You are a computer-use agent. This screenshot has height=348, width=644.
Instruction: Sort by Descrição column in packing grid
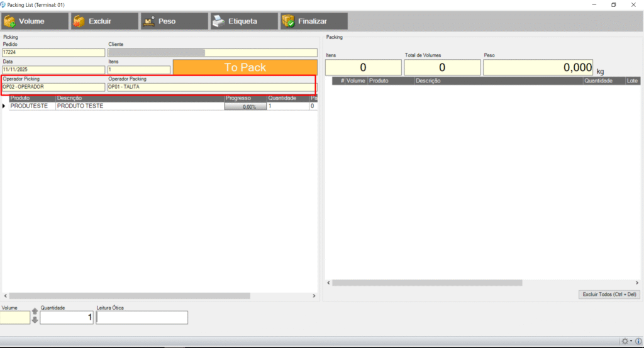497,81
